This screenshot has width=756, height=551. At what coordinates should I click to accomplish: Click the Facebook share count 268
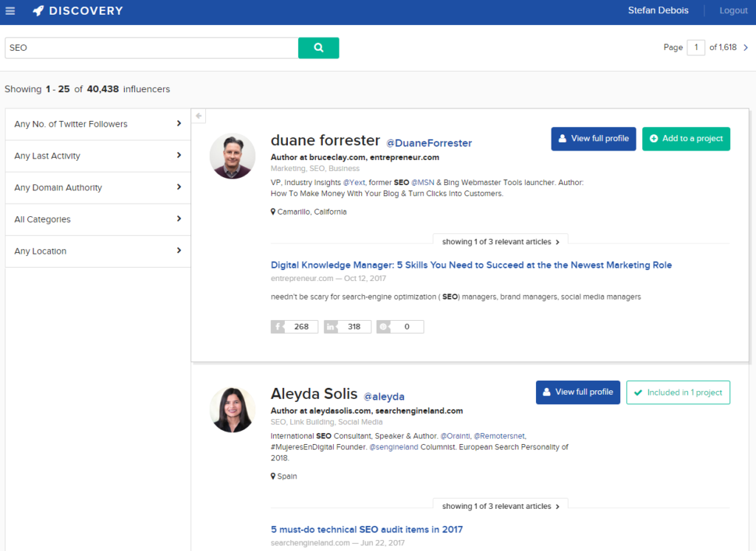coord(295,327)
